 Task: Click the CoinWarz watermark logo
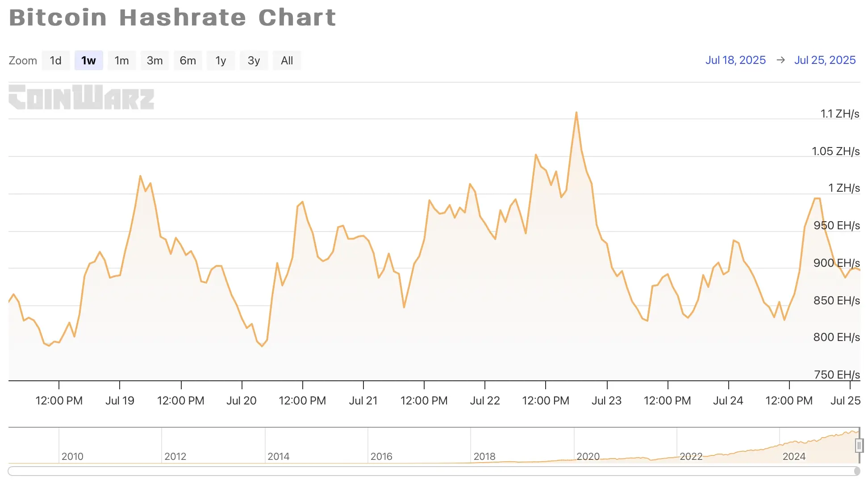coord(81,97)
